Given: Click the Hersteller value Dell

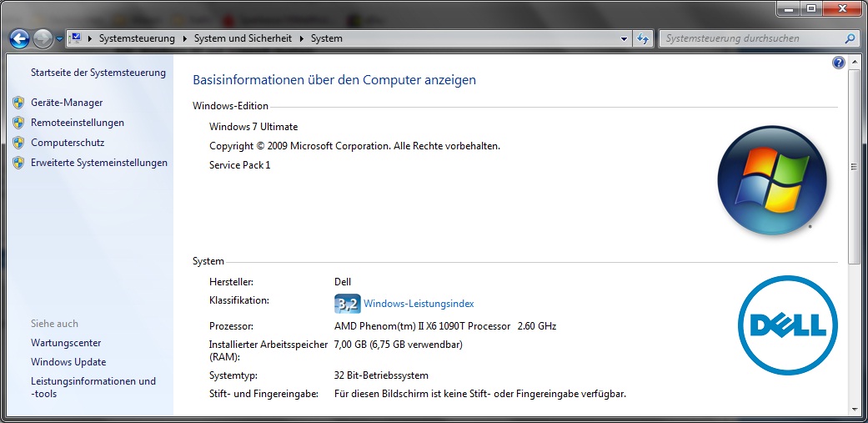Looking at the screenshot, I should pyautogui.click(x=343, y=282).
